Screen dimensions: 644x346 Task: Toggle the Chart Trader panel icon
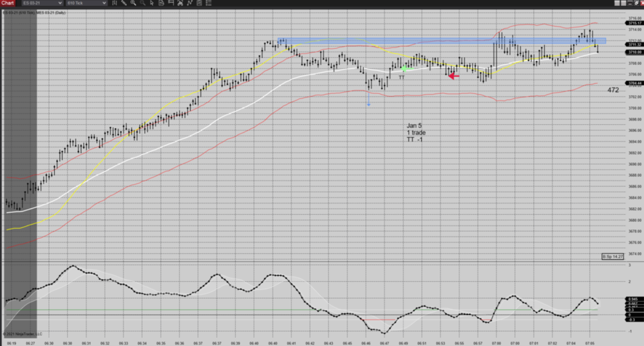click(171, 3)
